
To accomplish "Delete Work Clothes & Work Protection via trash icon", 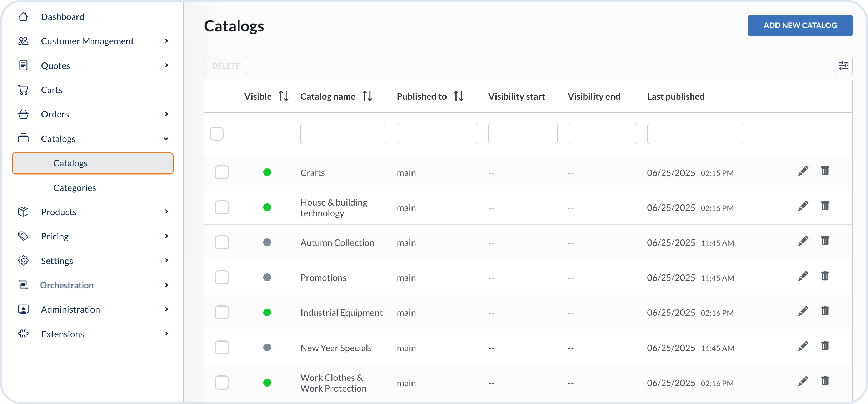I will [x=825, y=381].
